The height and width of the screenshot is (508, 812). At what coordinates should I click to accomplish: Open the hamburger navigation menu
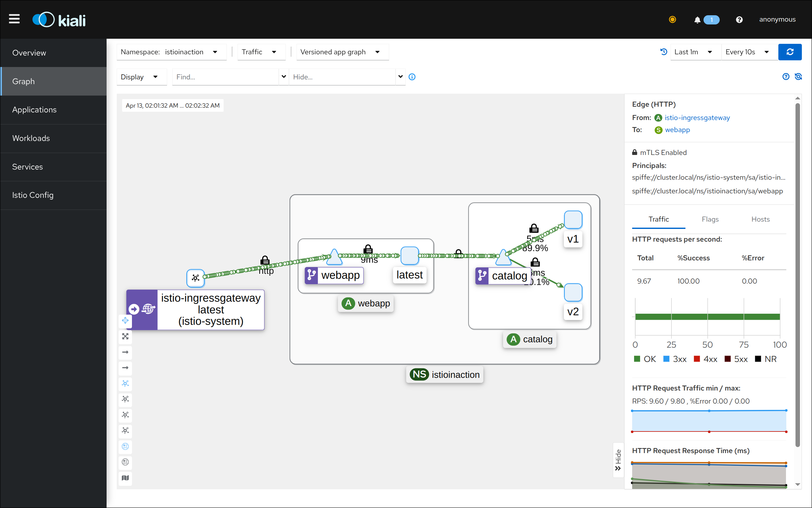[x=14, y=19]
